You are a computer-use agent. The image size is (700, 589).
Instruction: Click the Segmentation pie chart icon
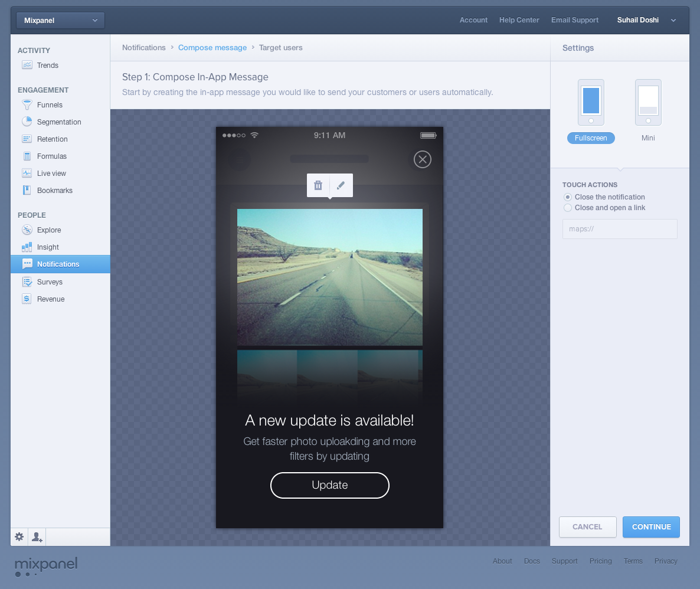tap(27, 122)
